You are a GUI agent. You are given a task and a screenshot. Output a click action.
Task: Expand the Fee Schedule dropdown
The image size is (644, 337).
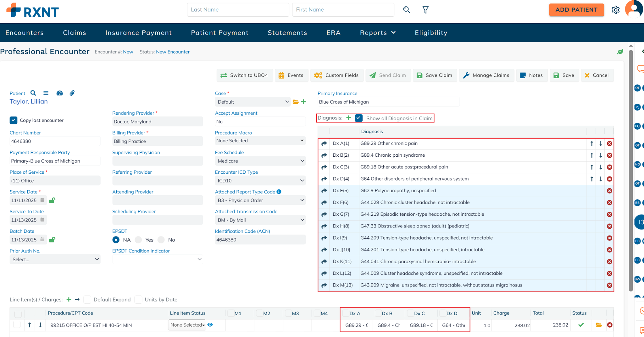point(260,161)
